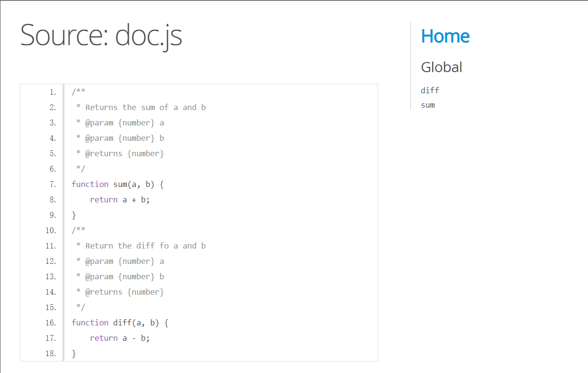The image size is (588, 373).
Task: Click the 'return a + b;' statement
Action: (x=120, y=200)
